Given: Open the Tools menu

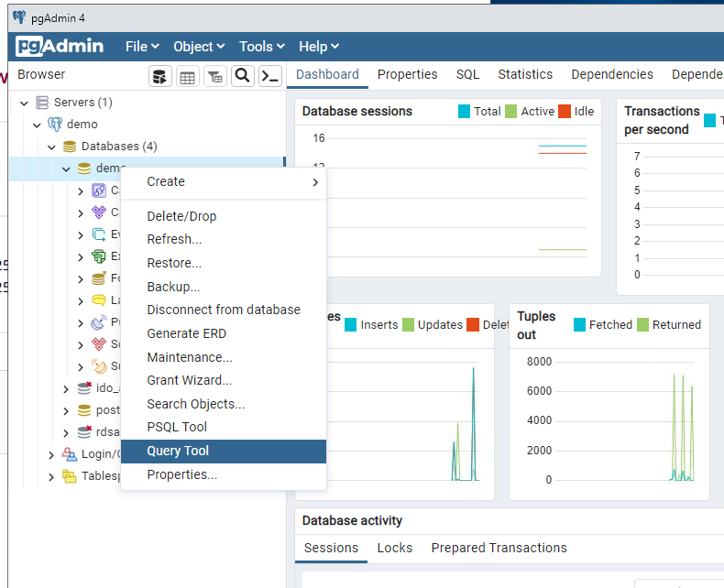Looking at the screenshot, I should click(x=262, y=47).
